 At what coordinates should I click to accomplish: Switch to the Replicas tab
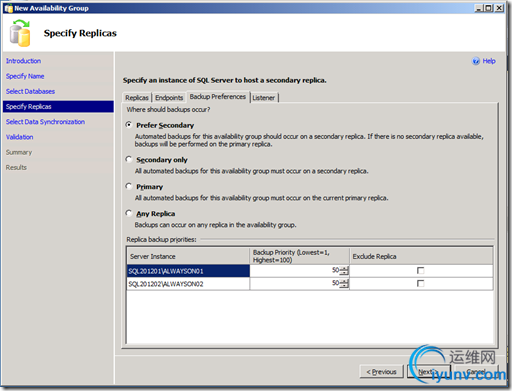coord(137,98)
